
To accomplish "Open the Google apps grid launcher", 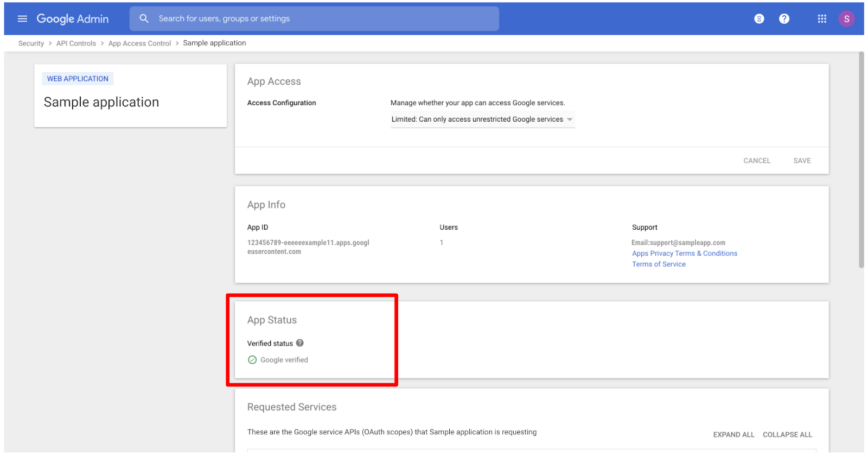I will pyautogui.click(x=822, y=19).
